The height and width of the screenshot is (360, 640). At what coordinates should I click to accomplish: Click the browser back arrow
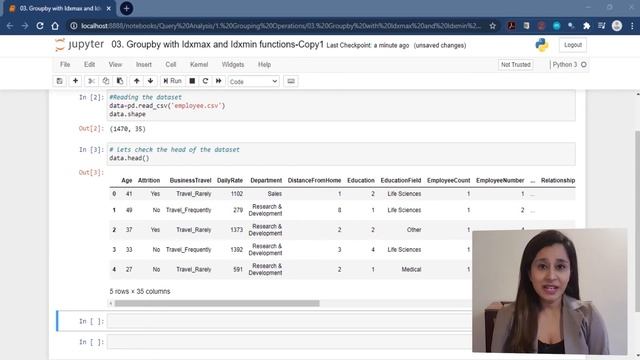(x=10, y=26)
